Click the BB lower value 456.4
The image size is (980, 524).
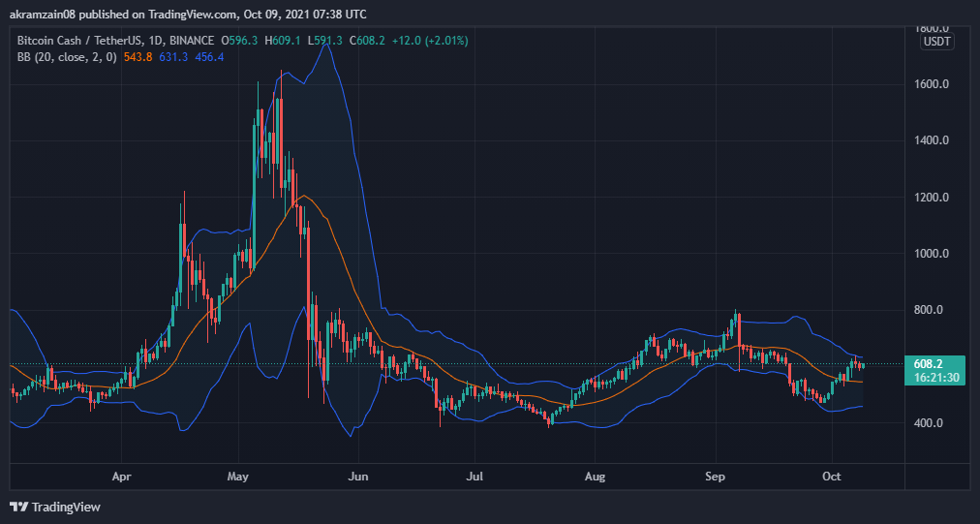click(209, 57)
